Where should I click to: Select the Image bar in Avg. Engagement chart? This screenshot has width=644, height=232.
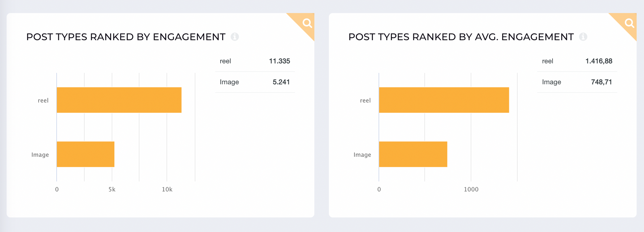click(413, 154)
